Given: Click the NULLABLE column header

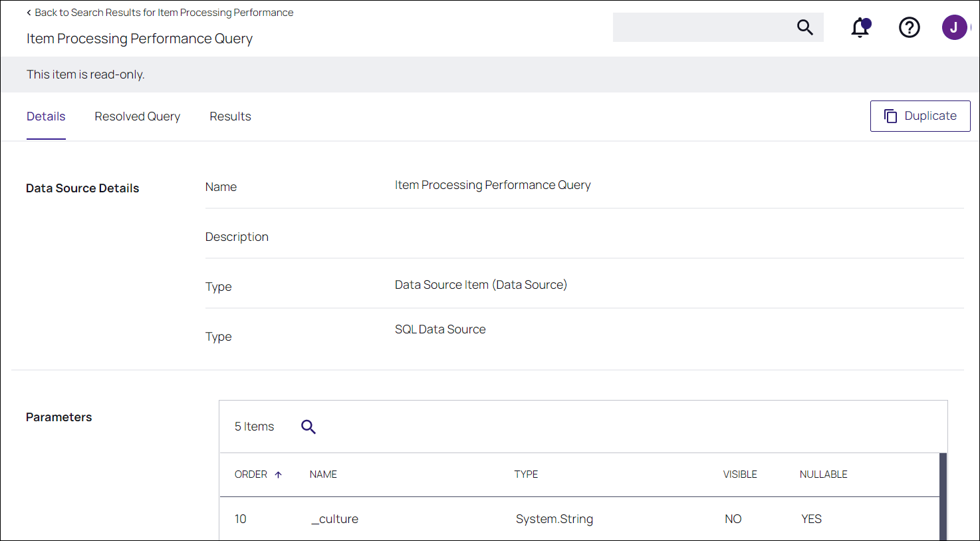Looking at the screenshot, I should coord(823,474).
